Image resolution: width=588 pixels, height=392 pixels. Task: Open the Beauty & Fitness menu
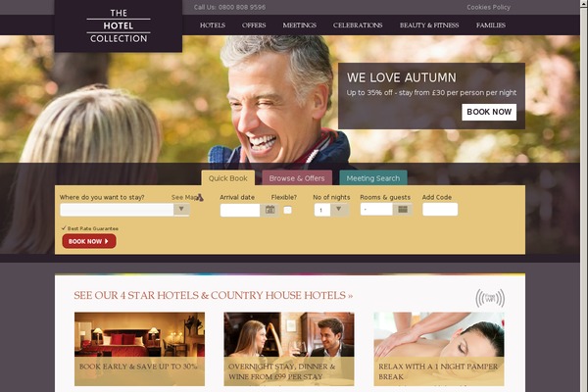[x=429, y=25]
